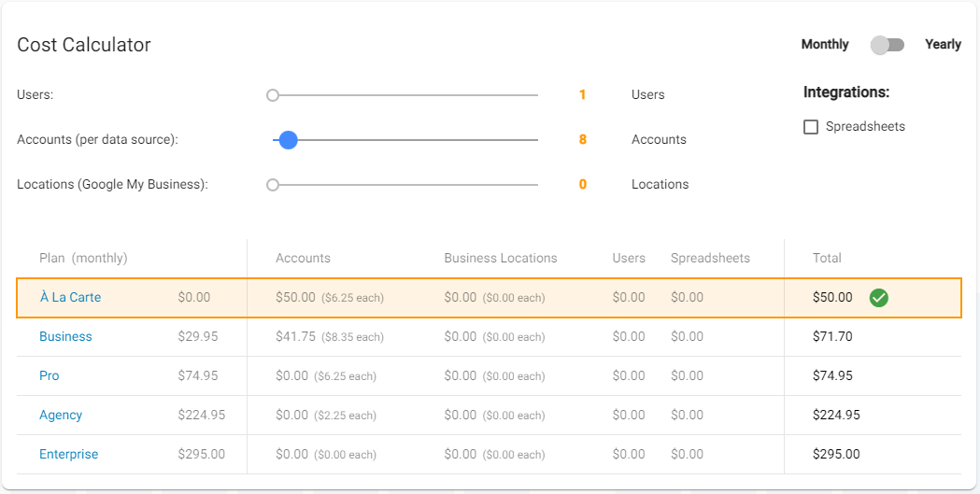This screenshot has width=980, height=494.
Task: Click the Business Locations column header
Action: click(x=500, y=259)
